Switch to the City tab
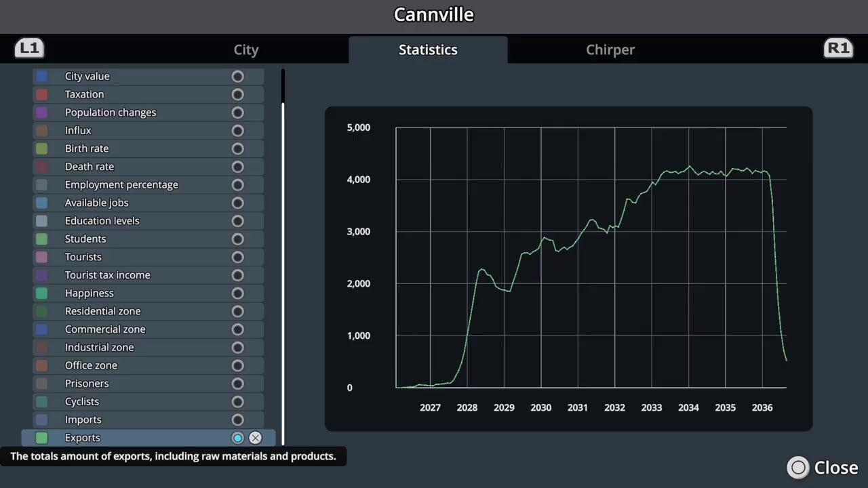868x488 pixels. click(x=246, y=49)
